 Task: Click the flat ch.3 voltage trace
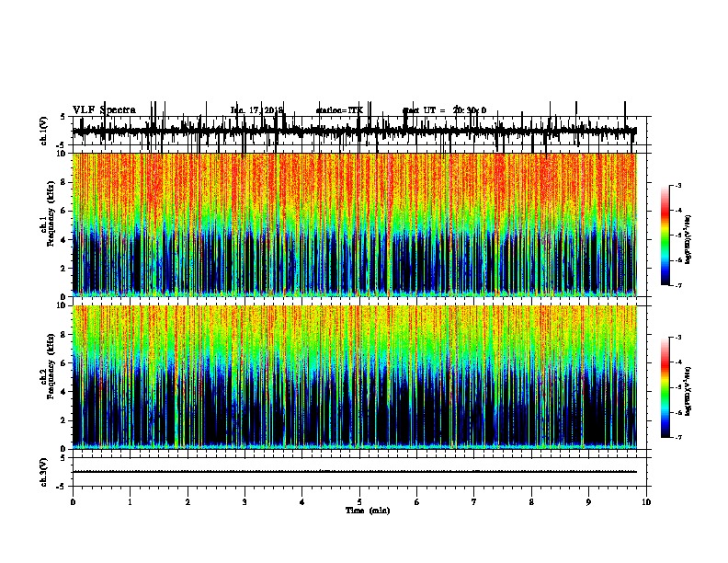pyautogui.click(x=354, y=472)
